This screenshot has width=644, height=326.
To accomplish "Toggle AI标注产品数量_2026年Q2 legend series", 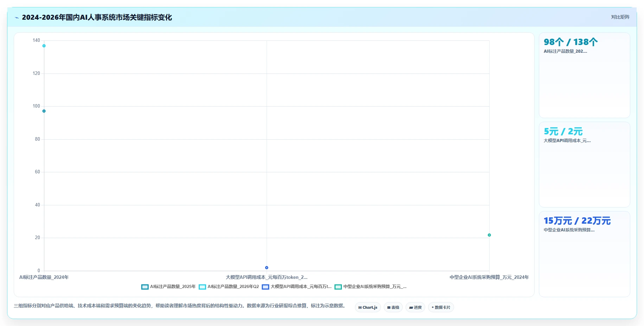I will click(x=229, y=287).
